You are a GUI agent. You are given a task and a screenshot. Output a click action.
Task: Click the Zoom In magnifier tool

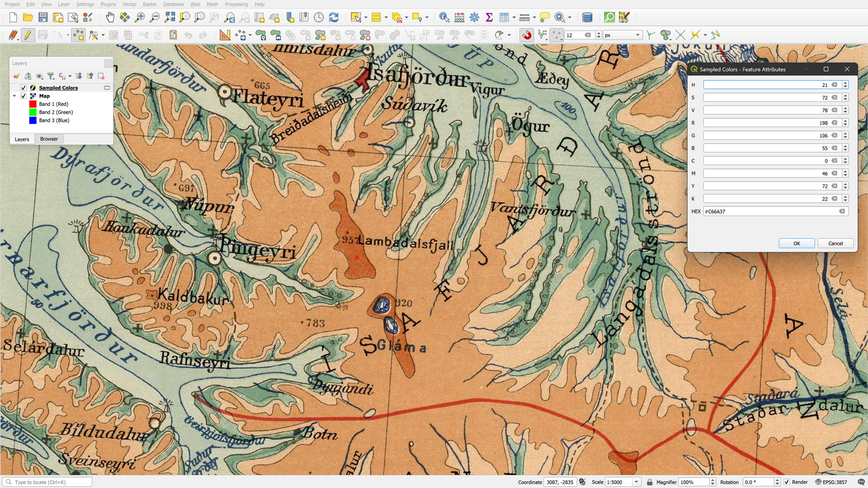tap(140, 17)
